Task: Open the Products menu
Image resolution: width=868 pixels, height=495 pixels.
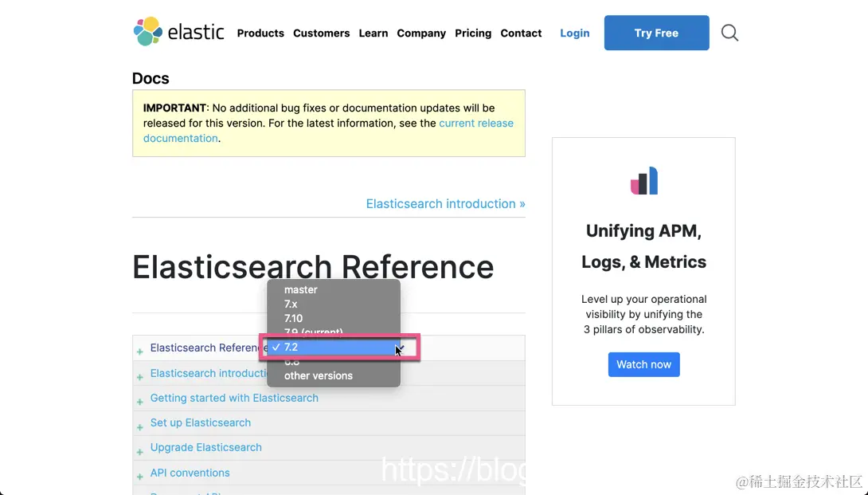Action: click(260, 33)
